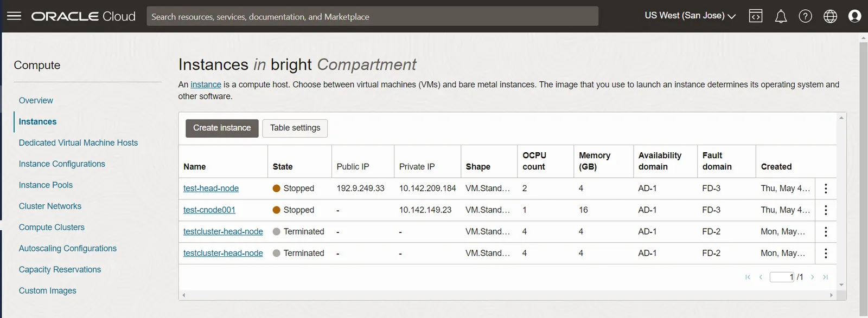
Task: Click Stopped state of test-cnode001
Action: 293,210
